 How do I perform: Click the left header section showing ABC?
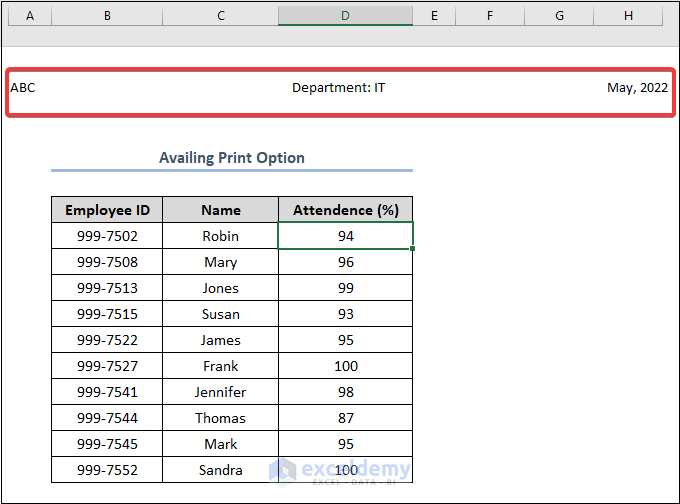pos(23,88)
